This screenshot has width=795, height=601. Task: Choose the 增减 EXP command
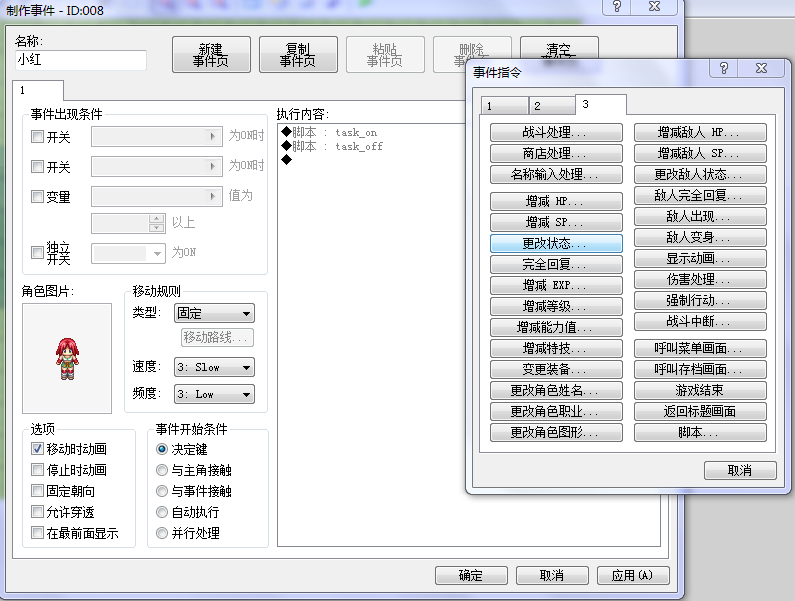556,285
